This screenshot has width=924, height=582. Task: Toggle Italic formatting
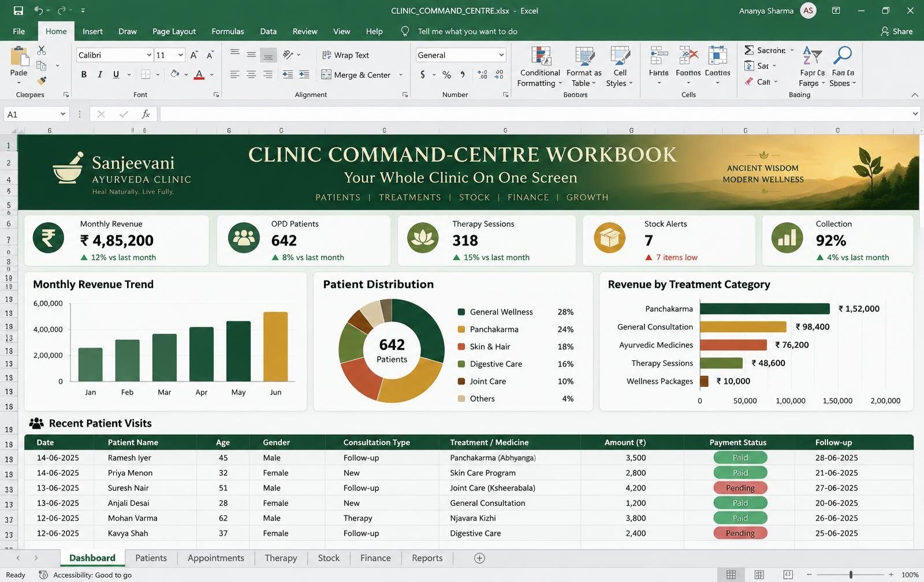click(x=100, y=74)
